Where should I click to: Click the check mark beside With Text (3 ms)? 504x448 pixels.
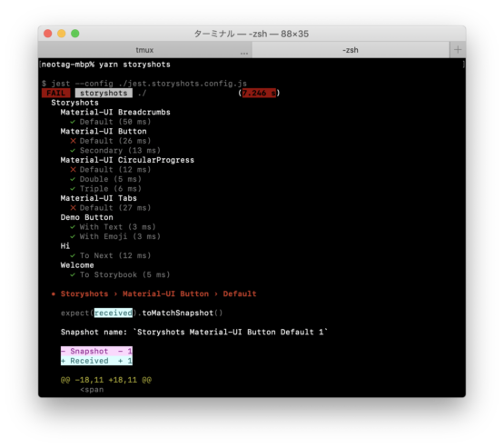pyautogui.click(x=73, y=227)
